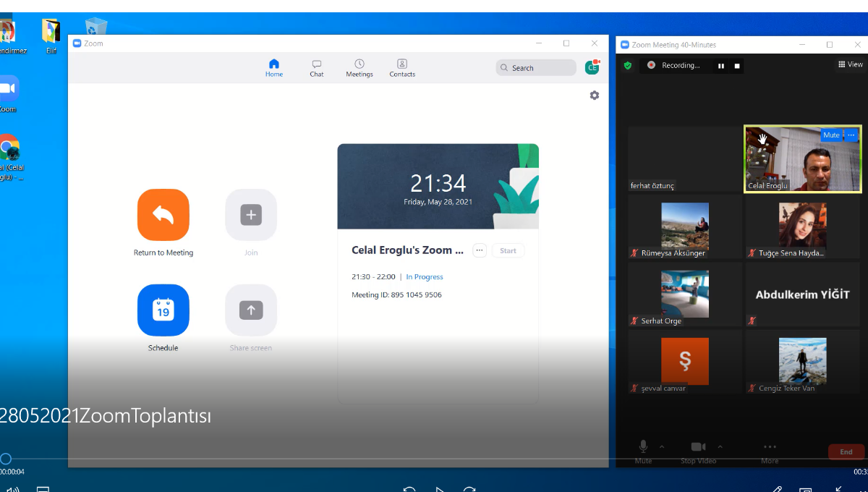Select şevval canvar participant tile
The image size is (868, 492).
(x=685, y=362)
